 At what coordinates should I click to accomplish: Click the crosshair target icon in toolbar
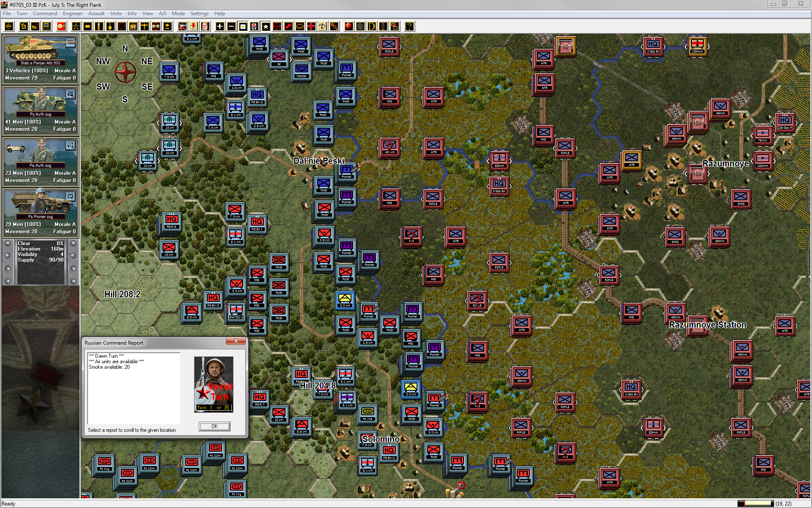tap(9, 26)
